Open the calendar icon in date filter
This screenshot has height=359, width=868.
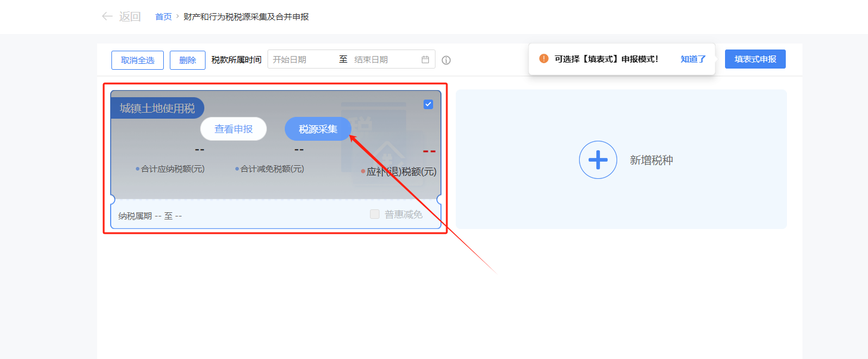tap(425, 60)
